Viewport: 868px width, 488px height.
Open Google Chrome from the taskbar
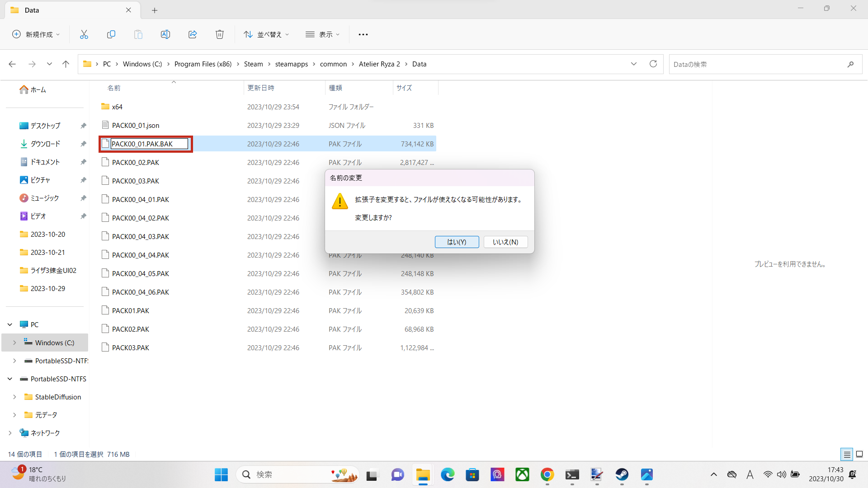547,474
